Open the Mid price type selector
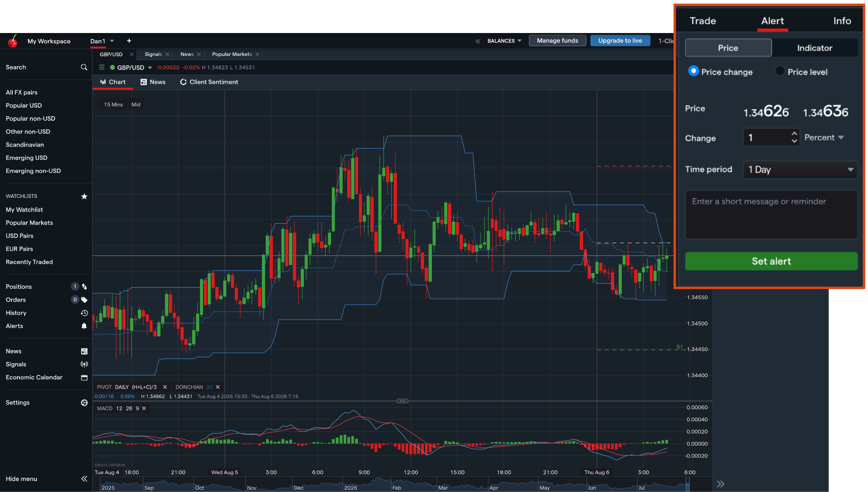Image resolution: width=868 pixels, height=492 pixels. click(136, 105)
